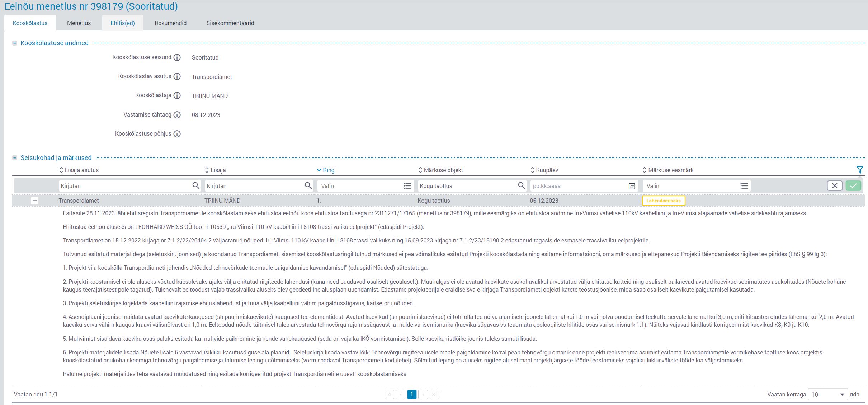The image size is (868, 405).
Task: Click Kooskõlastav asutus value Transpordiamet
Action: (x=212, y=77)
